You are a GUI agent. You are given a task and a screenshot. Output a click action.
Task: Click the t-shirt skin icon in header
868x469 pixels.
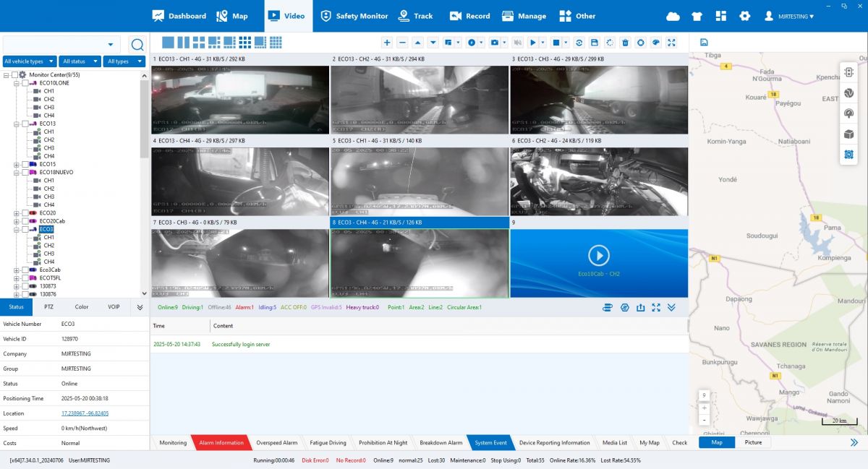pos(697,16)
